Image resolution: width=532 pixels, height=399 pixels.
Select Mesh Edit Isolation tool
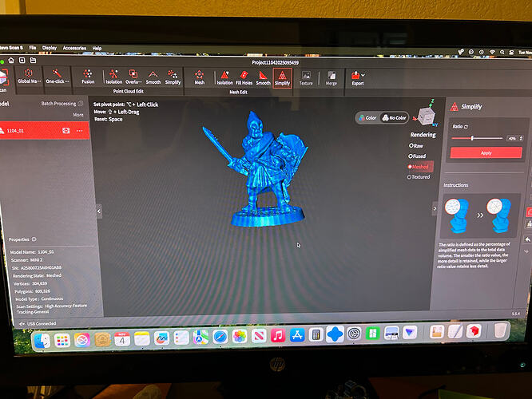[x=224, y=78]
